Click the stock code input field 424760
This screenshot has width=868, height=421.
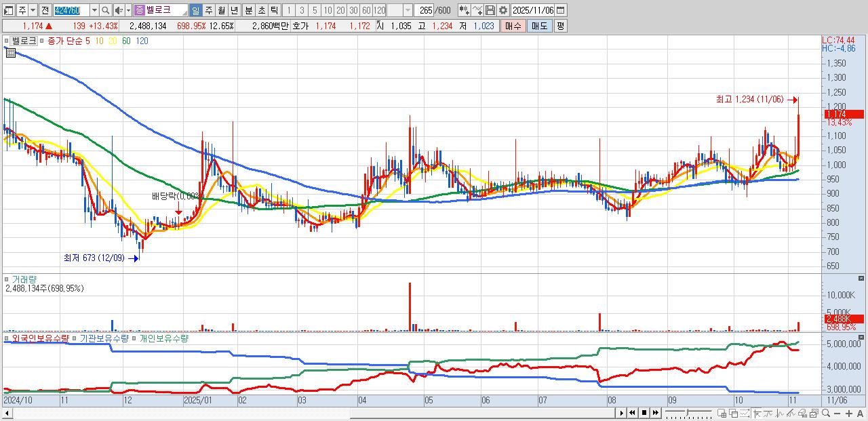click(x=71, y=10)
